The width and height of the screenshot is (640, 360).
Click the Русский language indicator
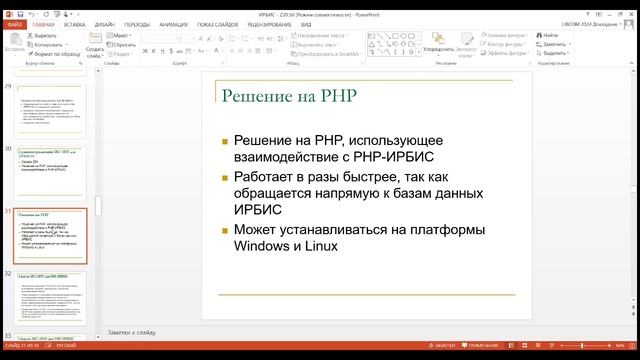(x=66, y=345)
